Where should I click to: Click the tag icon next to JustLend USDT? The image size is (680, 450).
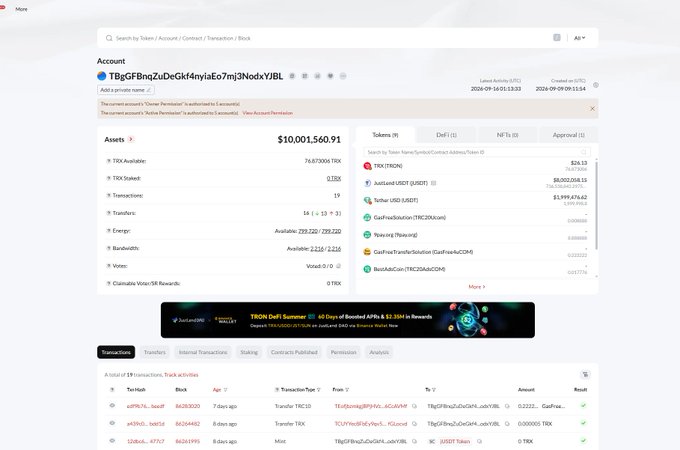[433, 183]
